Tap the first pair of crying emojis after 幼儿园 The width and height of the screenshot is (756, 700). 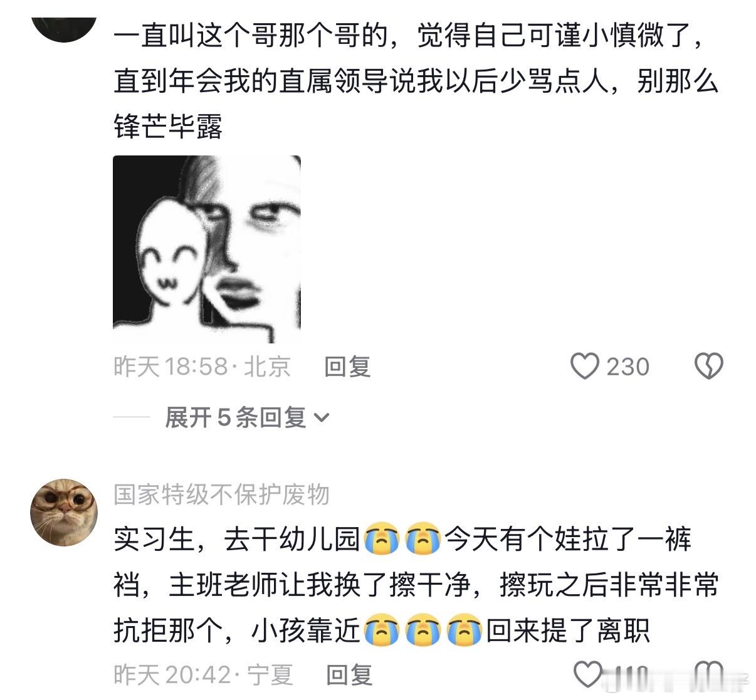[x=403, y=540]
